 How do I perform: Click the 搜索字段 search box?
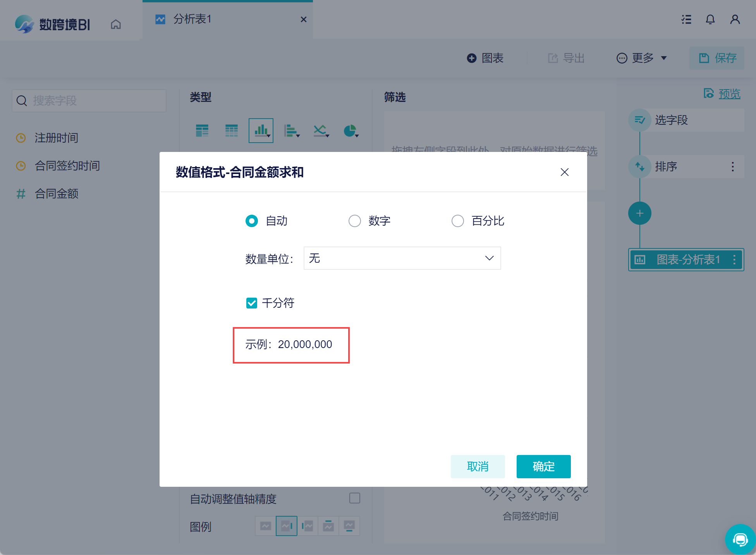point(89,101)
